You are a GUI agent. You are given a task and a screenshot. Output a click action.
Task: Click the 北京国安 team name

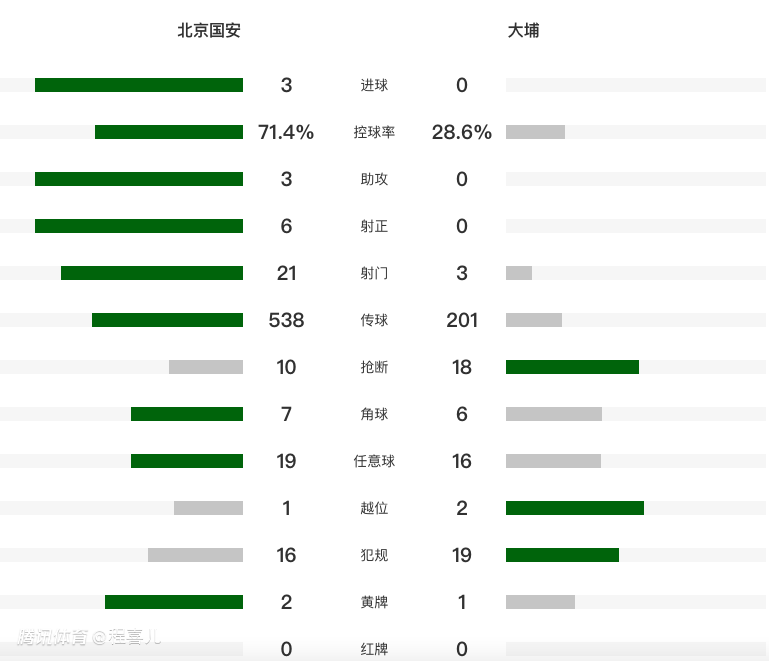click(x=209, y=31)
